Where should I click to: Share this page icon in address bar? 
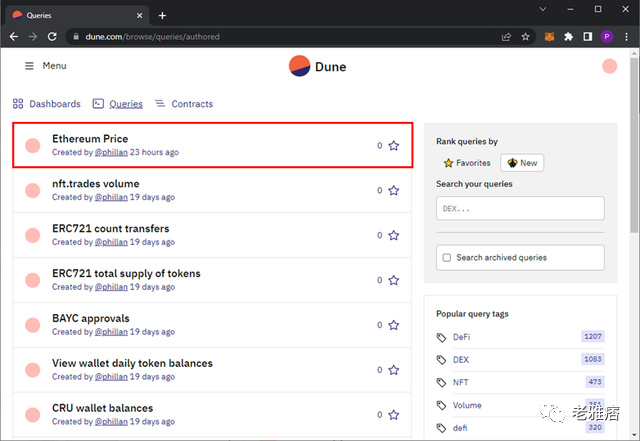(x=506, y=37)
